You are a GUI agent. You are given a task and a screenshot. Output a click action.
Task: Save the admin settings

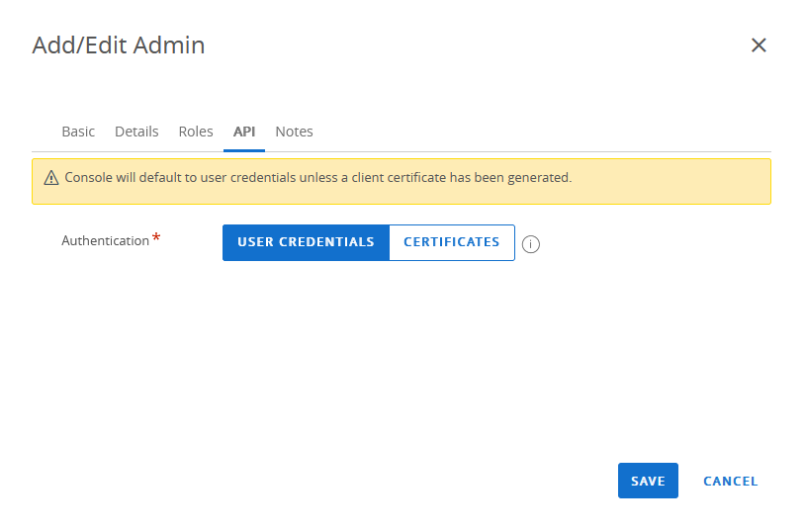[648, 481]
